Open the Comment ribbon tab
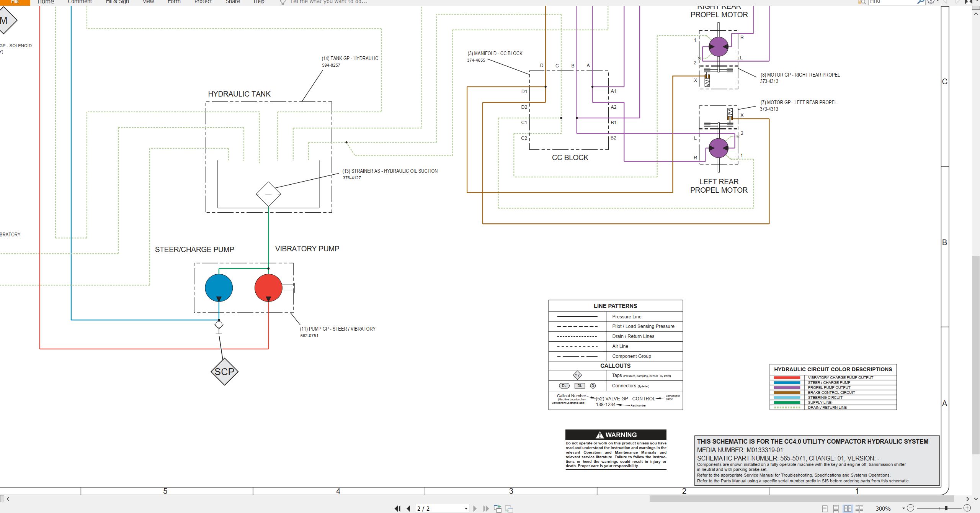The image size is (980, 513). (x=80, y=2)
